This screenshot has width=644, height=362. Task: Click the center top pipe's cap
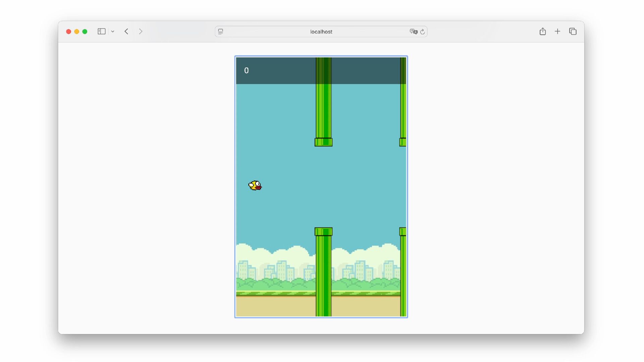tap(323, 142)
